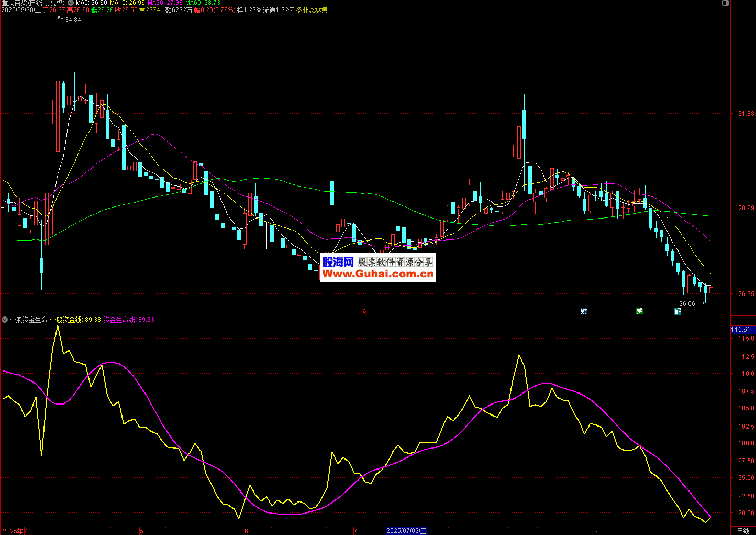Click the diamond icon at top right

click(x=716, y=3)
